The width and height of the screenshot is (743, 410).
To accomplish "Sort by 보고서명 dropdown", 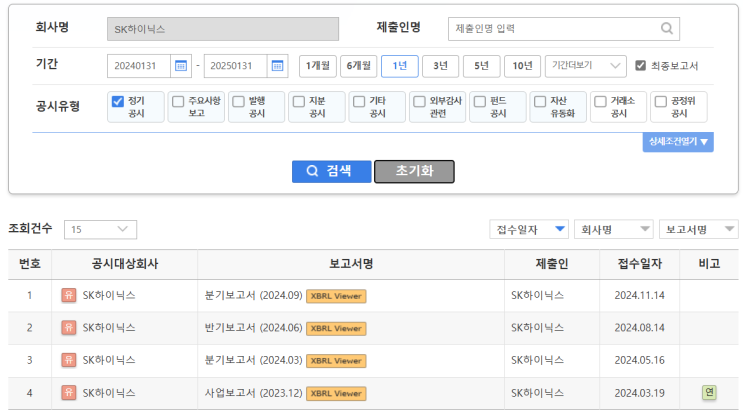I will (x=698, y=229).
